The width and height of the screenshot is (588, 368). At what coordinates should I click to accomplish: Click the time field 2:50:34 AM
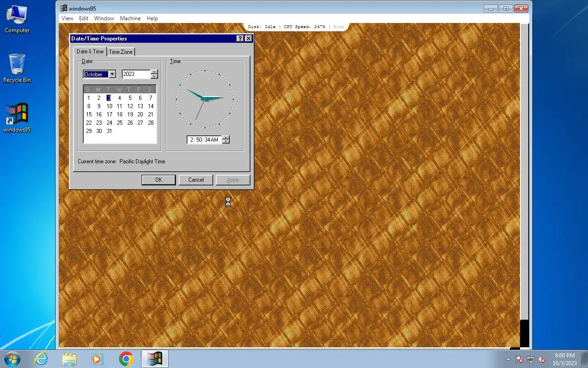204,140
